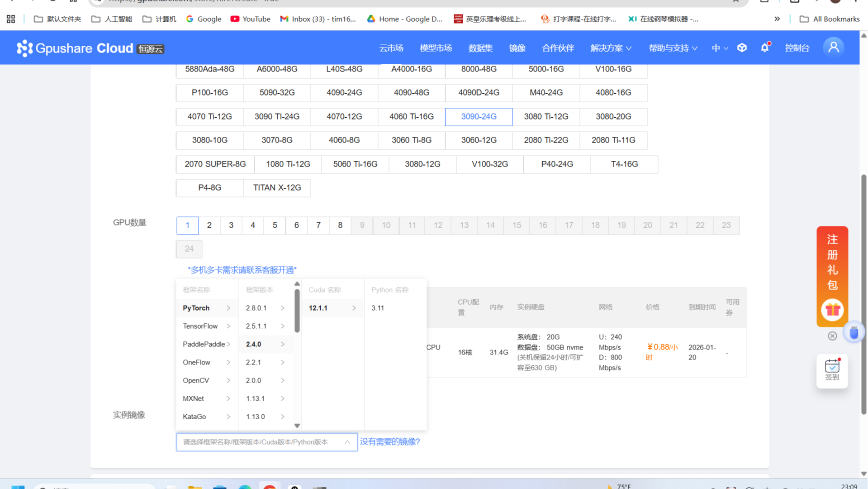Select the KataGo framework

[207, 417]
